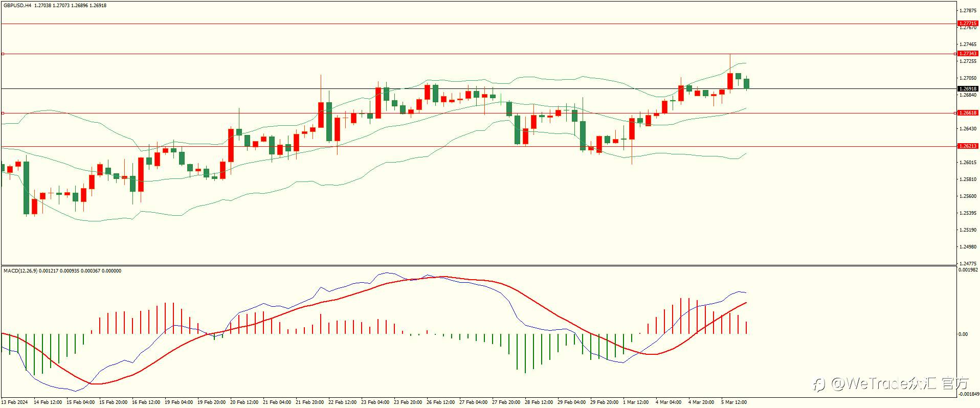980x408 pixels.
Task: Click the 1.26213 support level tag
Action: (968, 146)
